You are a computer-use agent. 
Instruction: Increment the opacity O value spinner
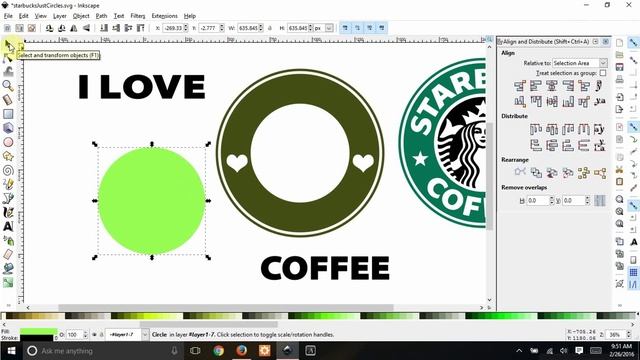pyautogui.click(x=85, y=332)
